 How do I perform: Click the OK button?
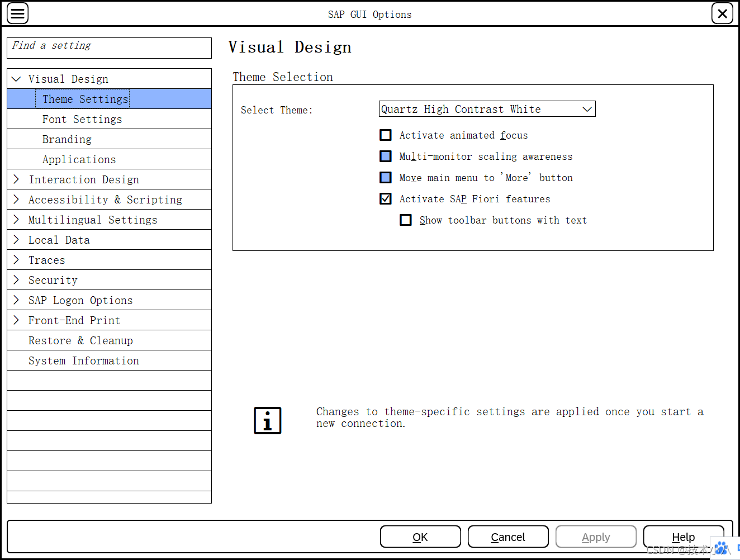420,537
